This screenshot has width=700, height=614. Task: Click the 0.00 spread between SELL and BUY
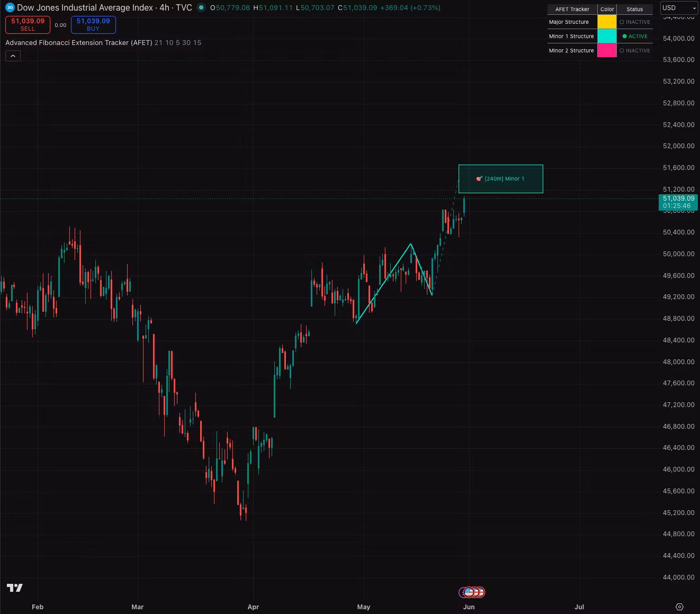[60, 25]
